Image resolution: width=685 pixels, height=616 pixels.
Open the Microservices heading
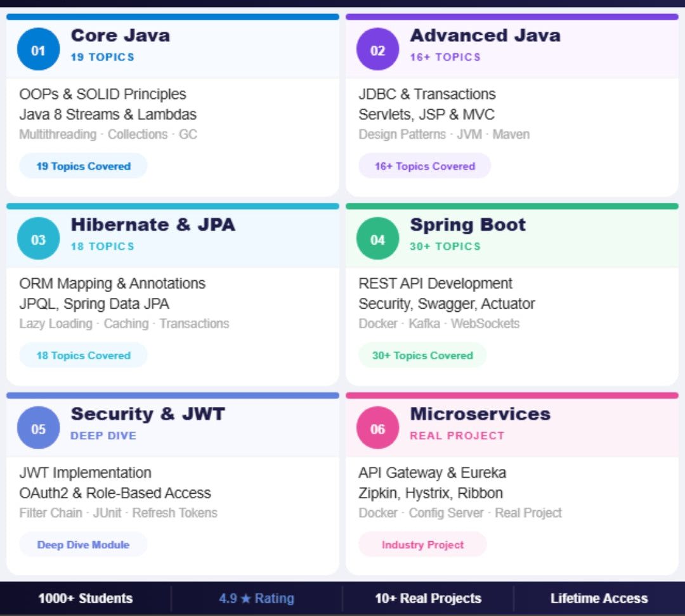click(481, 414)
